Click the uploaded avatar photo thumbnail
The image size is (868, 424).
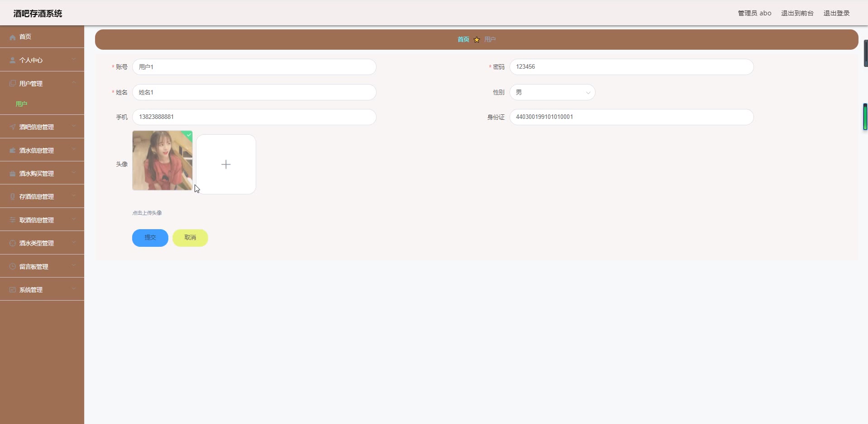click(x=162, y=160)
